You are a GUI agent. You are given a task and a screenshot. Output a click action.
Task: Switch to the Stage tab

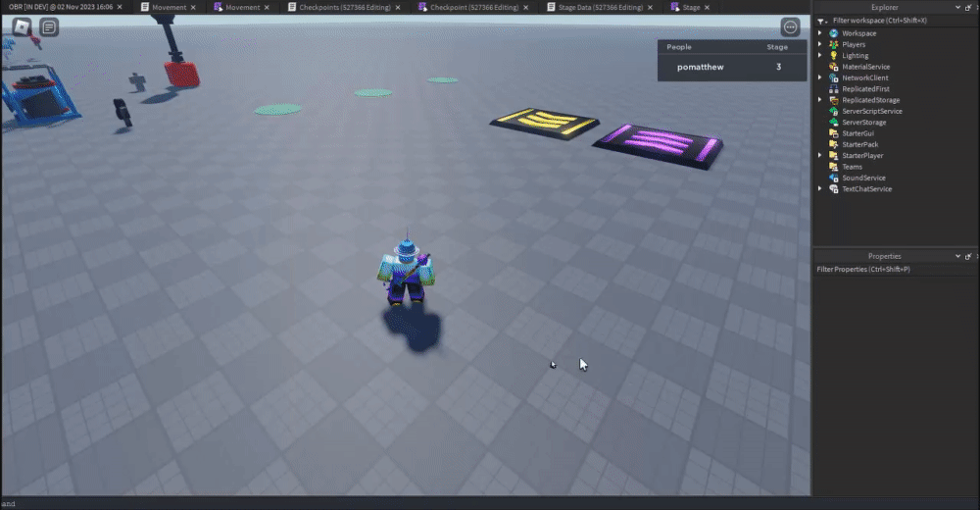(691, 7)
